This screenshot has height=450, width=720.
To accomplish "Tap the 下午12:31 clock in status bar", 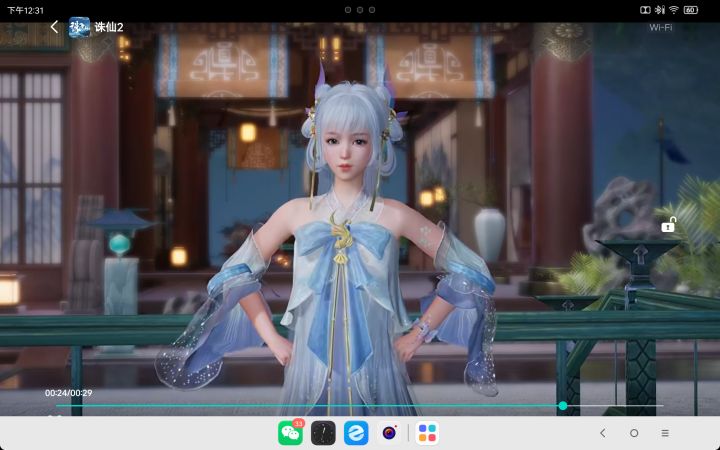I will (x=25, y=10).
